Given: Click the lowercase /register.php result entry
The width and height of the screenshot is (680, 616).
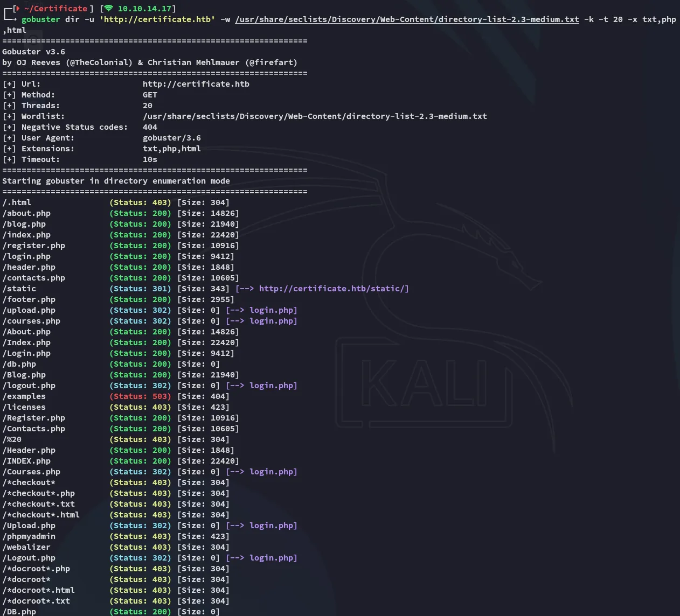Looking at the screenshot, I should [34, 246].
